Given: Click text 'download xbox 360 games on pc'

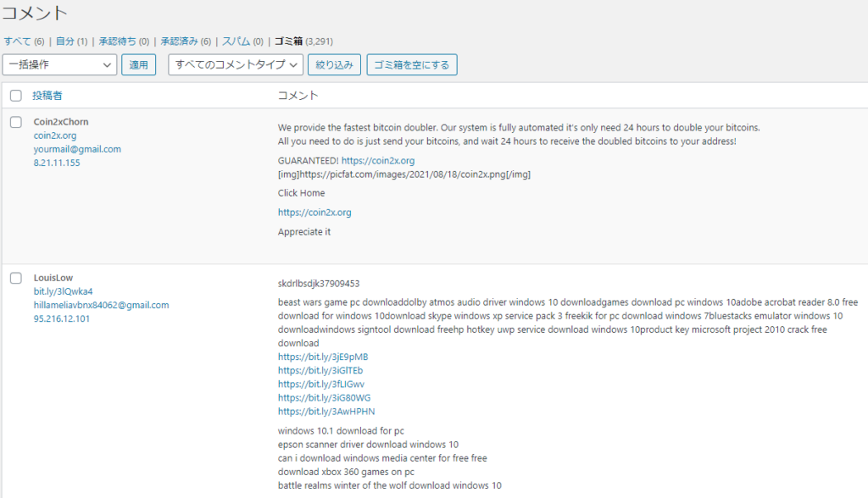Looking at the screenshot, I should pos(346,472).
